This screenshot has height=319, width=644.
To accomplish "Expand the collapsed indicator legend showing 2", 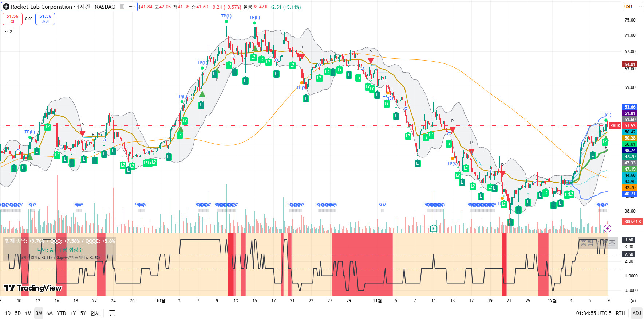I will point(8,32).
